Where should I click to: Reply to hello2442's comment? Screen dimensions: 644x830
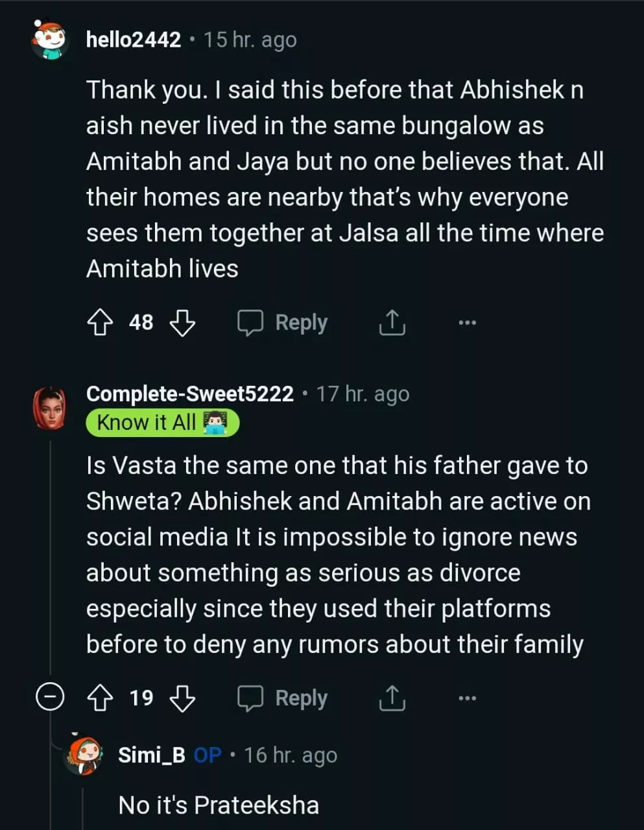tap(283, 322)
